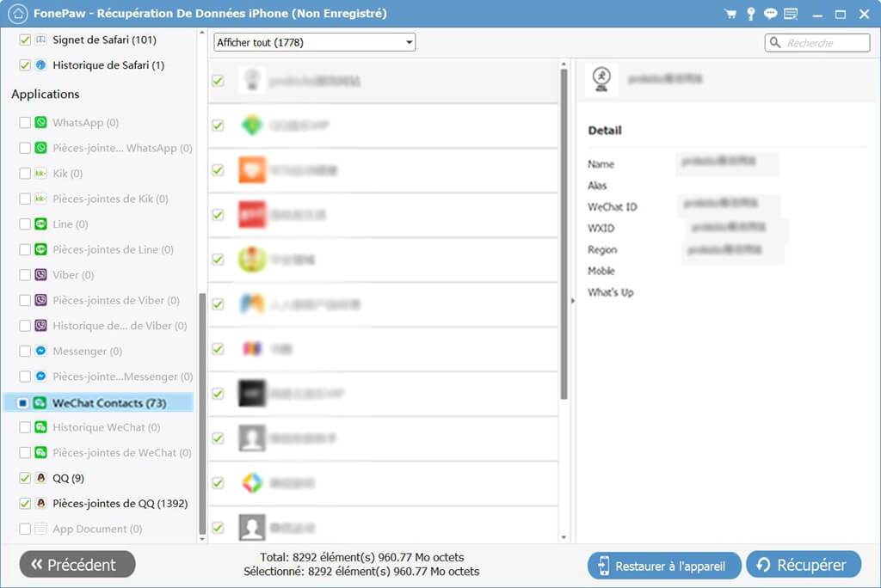Uncheck the first contact row checkbox

click(x=218, y=81)
